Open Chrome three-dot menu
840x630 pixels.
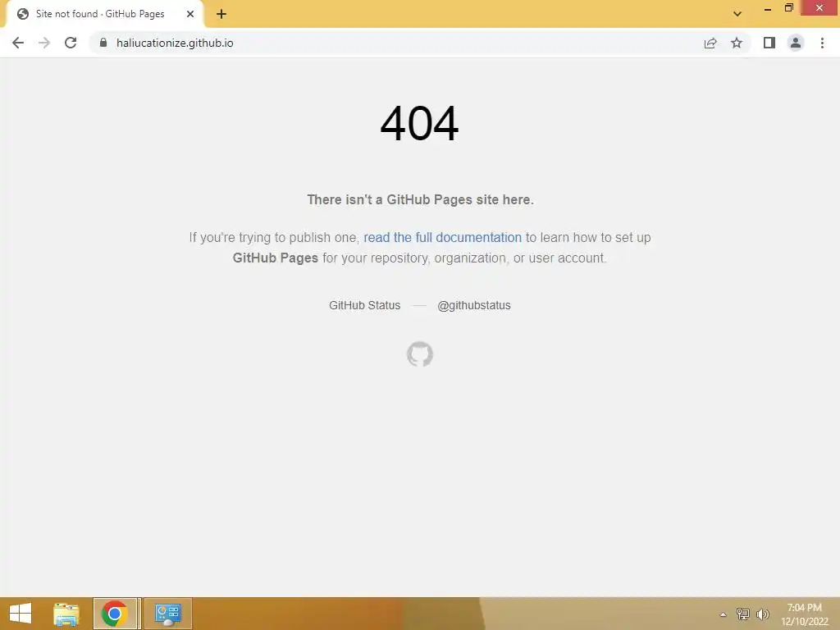click(822, 43)
